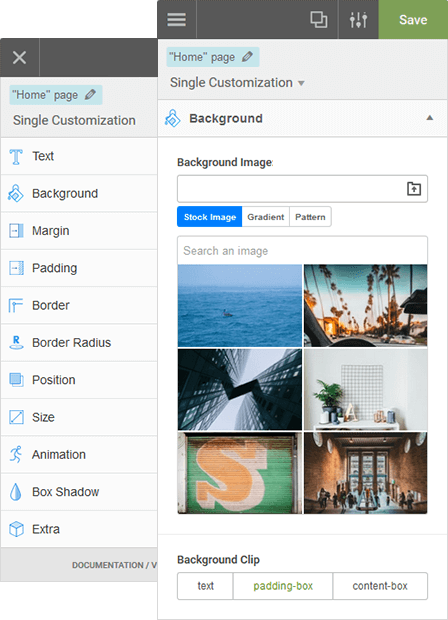Open the Padding settings label

[x=55, y=268]
